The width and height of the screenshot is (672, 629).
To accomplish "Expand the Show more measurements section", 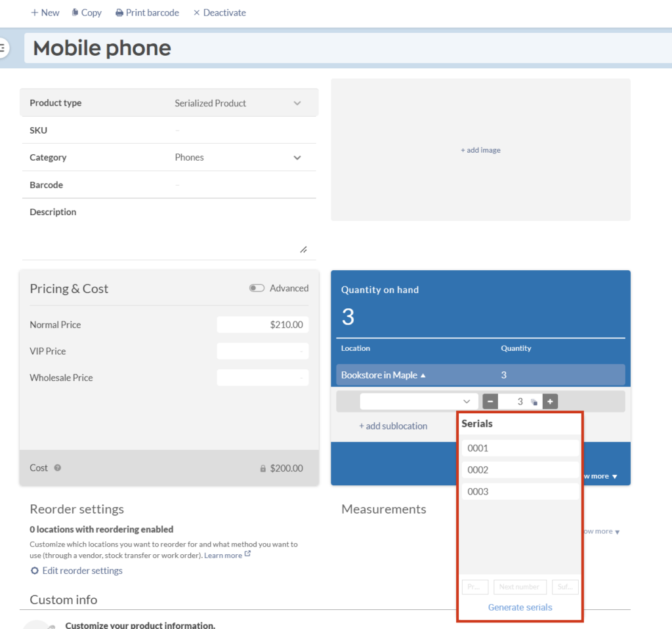I will (600, 531).
